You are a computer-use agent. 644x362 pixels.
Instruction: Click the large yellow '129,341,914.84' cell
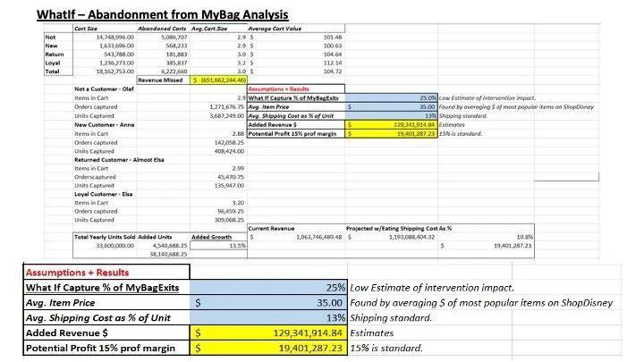[x=268, y=333]
